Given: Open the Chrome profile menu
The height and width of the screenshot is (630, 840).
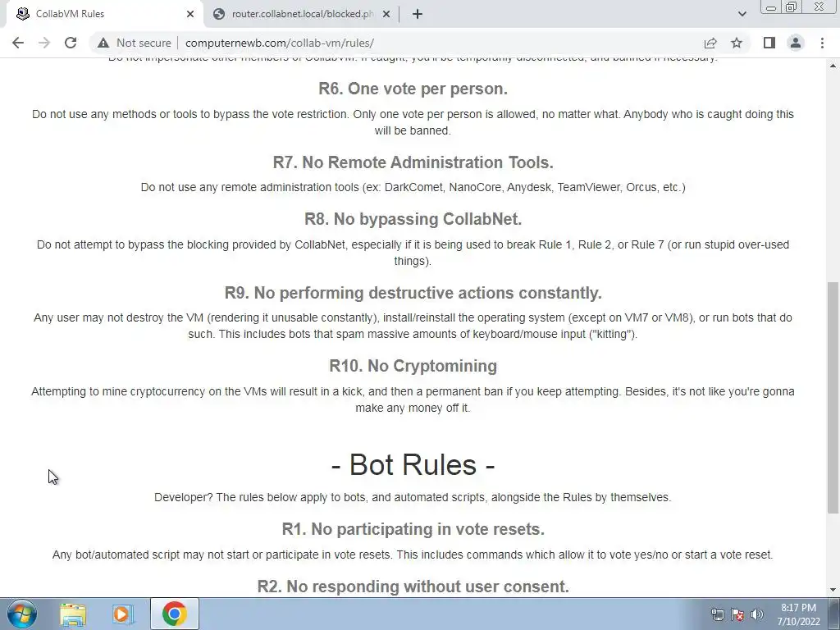Looking at the screenshot, I should 796,43.
